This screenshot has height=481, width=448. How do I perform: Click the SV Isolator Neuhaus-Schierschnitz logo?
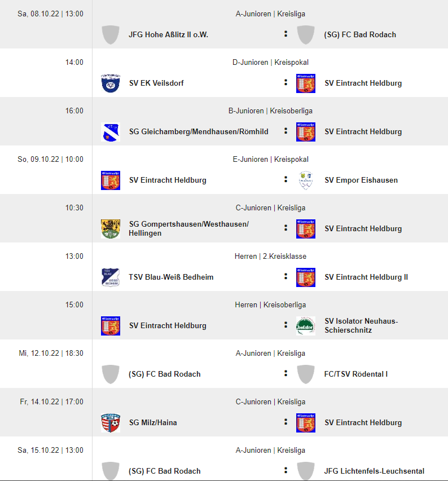306,326
